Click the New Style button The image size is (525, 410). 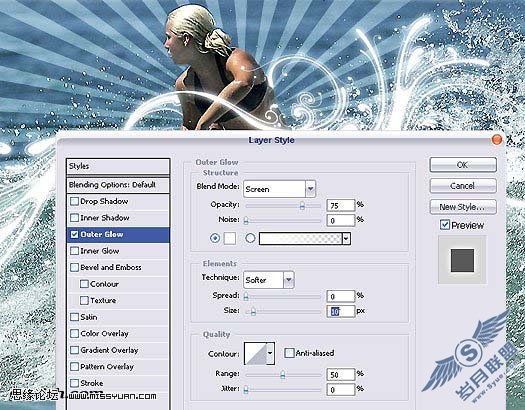click(x=463, y=207)
